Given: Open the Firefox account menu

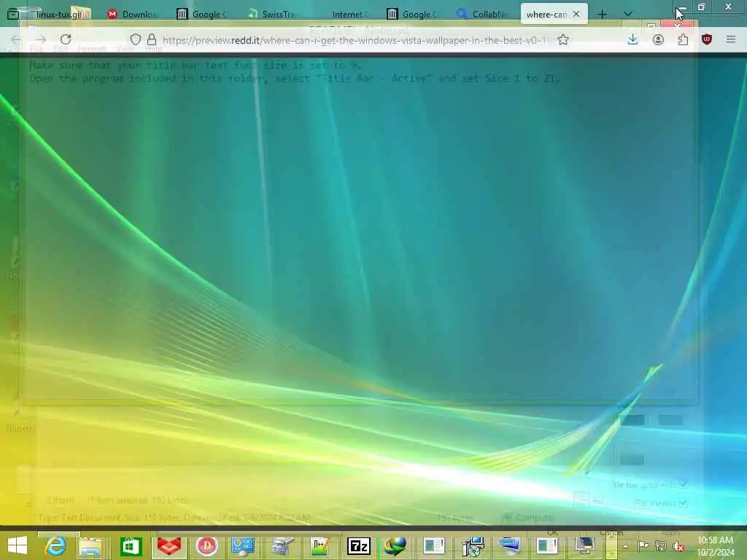Looking at the screenshot, I should pos(659,39).
